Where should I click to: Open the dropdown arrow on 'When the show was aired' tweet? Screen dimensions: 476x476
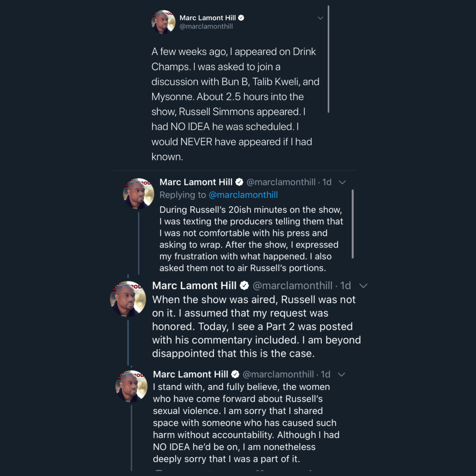[x=364, y=285]
